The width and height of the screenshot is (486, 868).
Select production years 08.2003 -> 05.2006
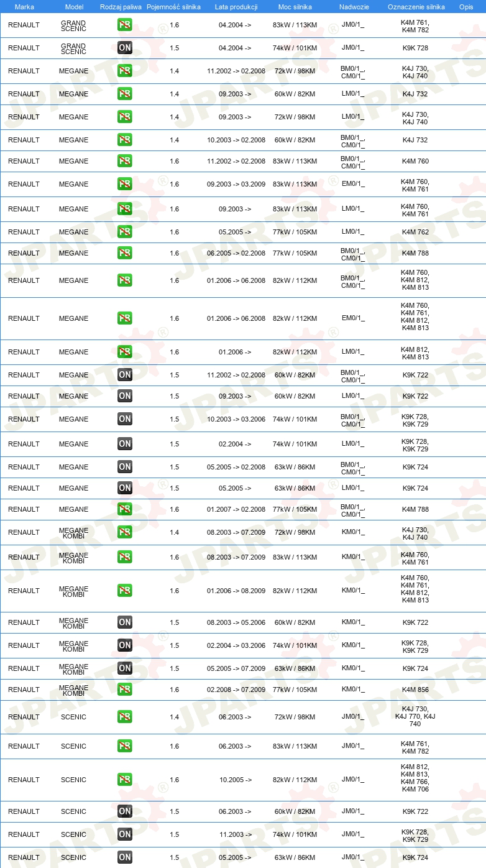tap(236, 622)
